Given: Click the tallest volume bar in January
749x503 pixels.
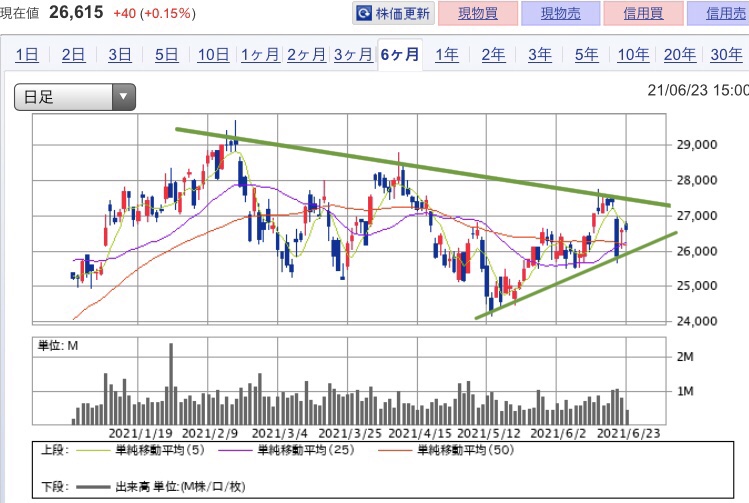Looking at the screenshot, I should pos(171,384).
